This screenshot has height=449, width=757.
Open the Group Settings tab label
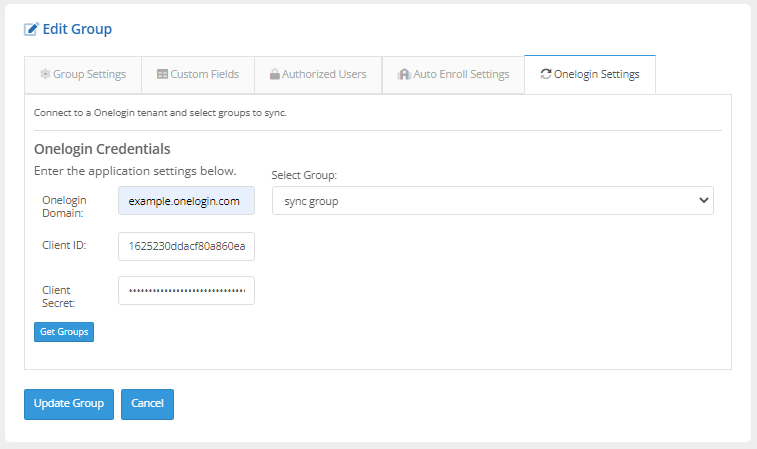[x=89, y=75]
